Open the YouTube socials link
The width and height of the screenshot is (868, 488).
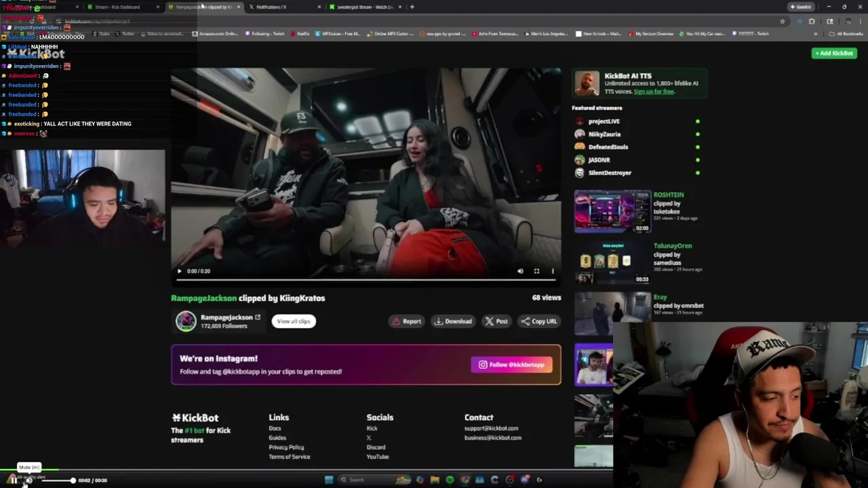pos(378,457)
